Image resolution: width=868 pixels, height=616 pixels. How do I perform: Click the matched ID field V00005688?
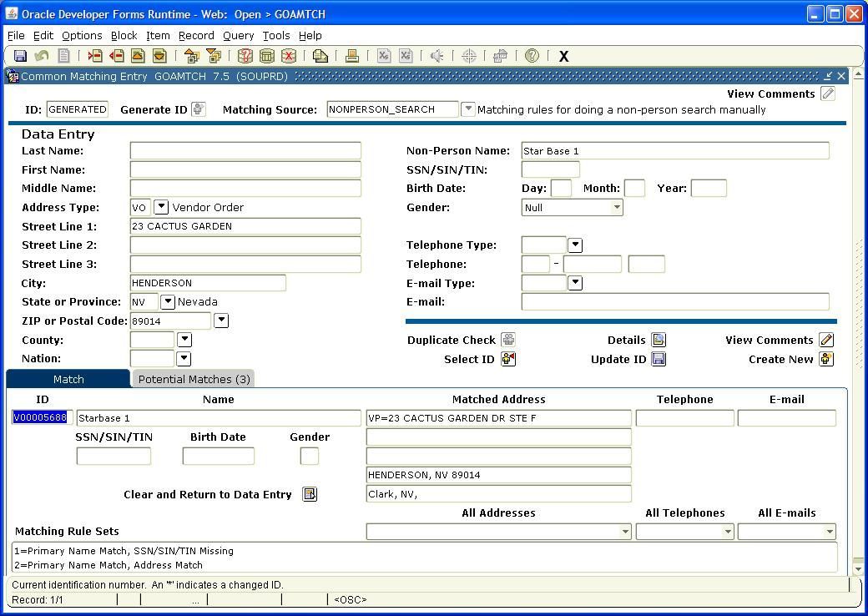[42, 418]
